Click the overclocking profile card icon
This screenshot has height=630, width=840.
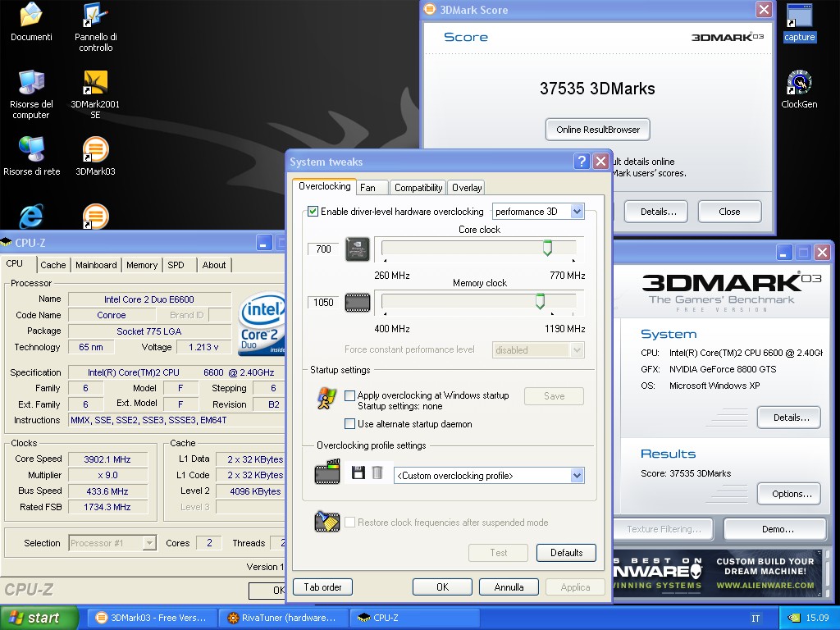pyautogui.click(x=327, y=472)
